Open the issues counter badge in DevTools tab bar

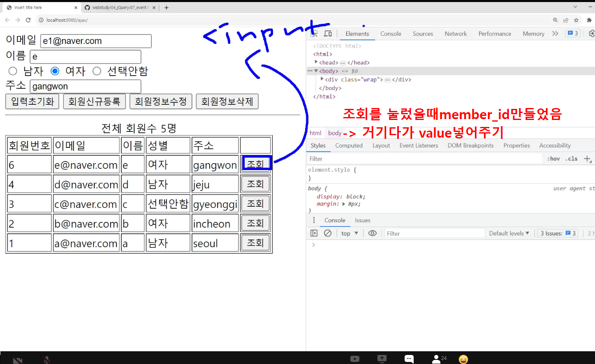(573, 33)
